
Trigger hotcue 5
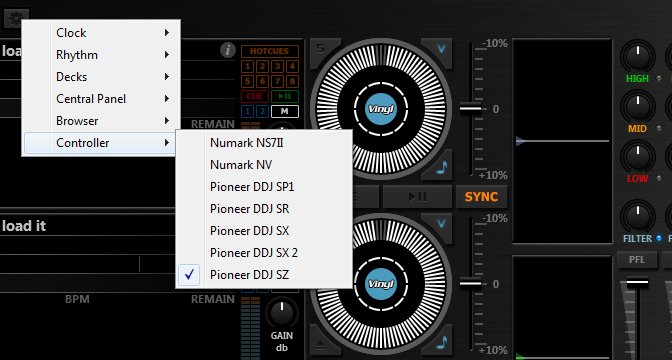pos(247,81)
